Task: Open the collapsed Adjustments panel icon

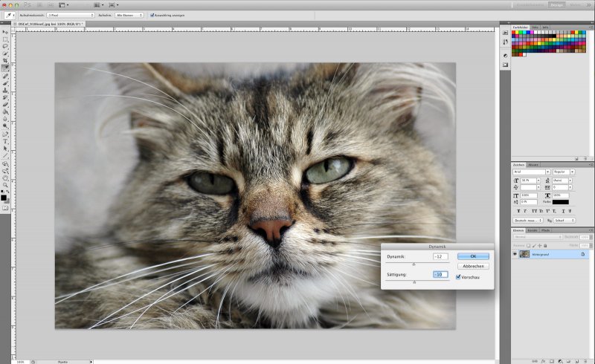Action: 505,56
